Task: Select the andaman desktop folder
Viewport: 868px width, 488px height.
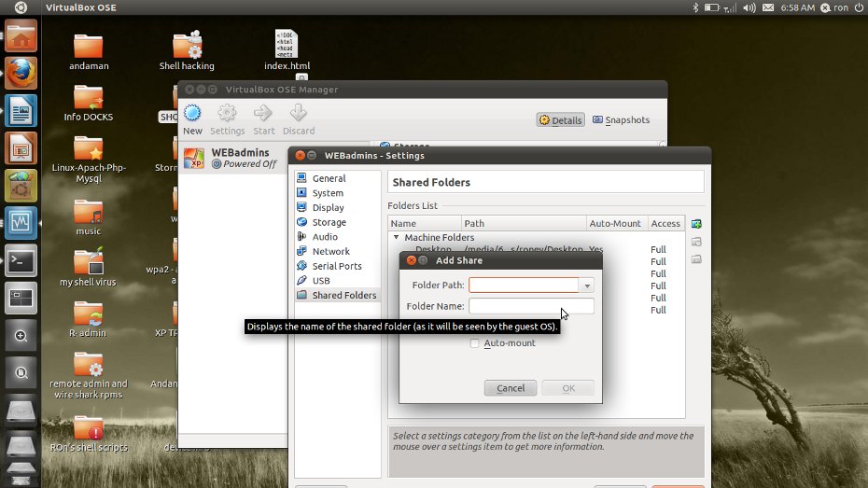Action: [89, 52]
